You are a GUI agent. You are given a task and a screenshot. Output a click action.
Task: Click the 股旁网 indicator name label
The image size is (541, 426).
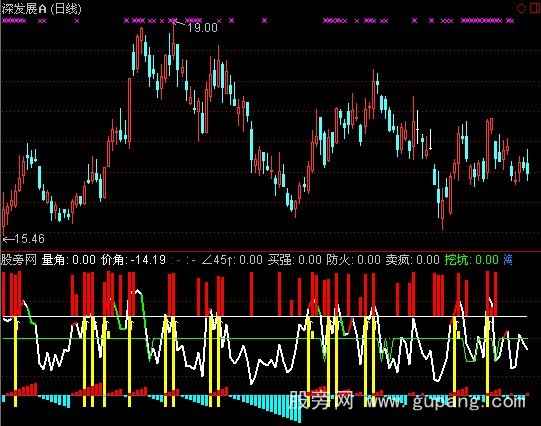click(x=19, y=260)
